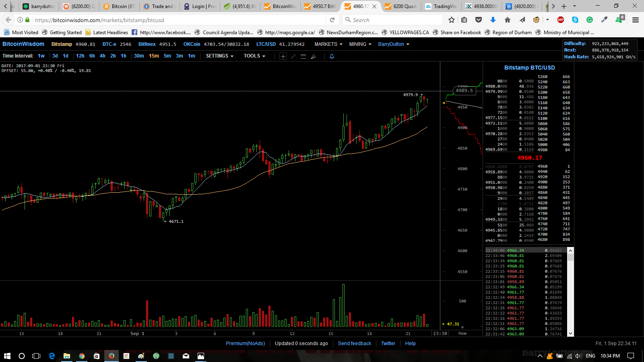The image size is (644, 362).
Task: Open the Help footer link
Action: [410, 343]
